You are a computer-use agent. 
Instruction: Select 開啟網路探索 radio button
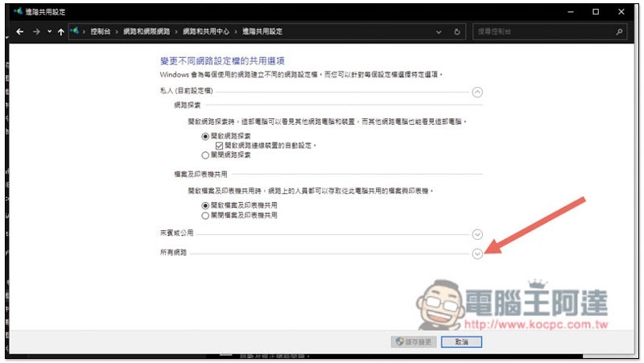(205, 136)
